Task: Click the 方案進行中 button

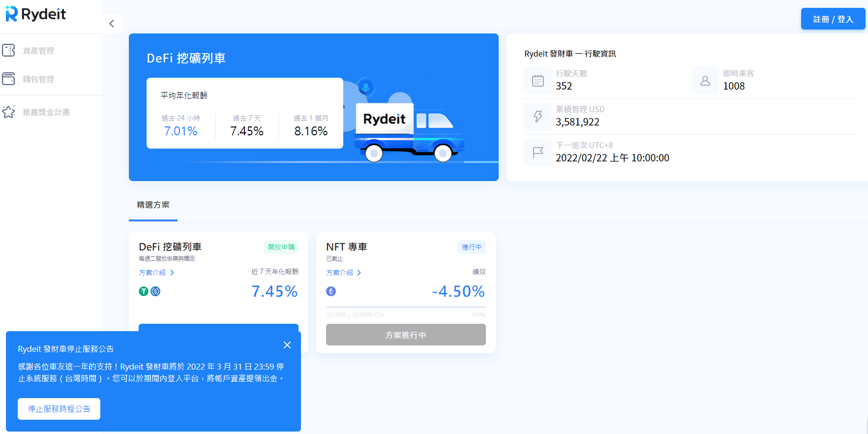Action: point(406,335)
